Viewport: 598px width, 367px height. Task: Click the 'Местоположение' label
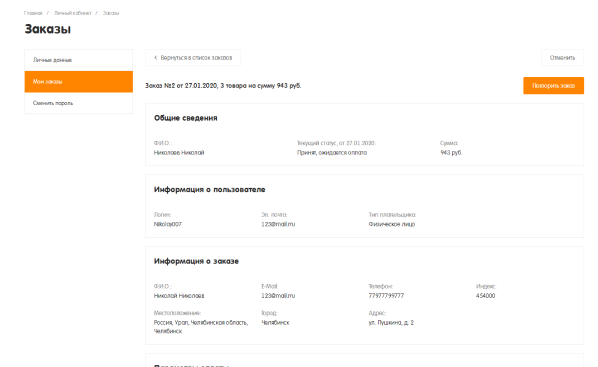pos(177,313)
